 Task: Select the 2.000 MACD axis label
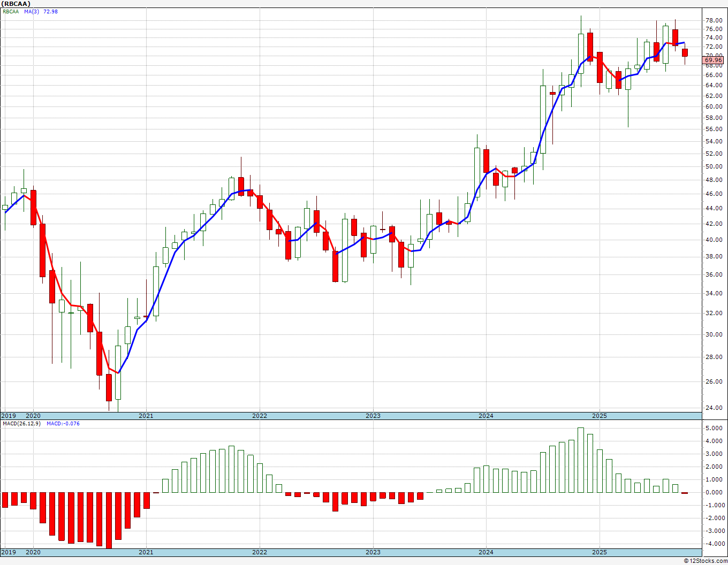click(x=714, y=467)
